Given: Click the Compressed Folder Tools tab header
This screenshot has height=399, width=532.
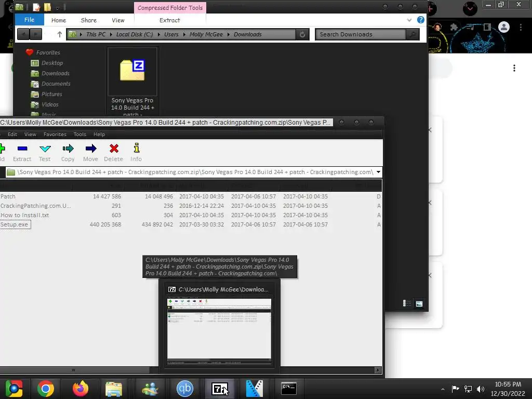Looking at the screenshot, I should coord(170,7).
